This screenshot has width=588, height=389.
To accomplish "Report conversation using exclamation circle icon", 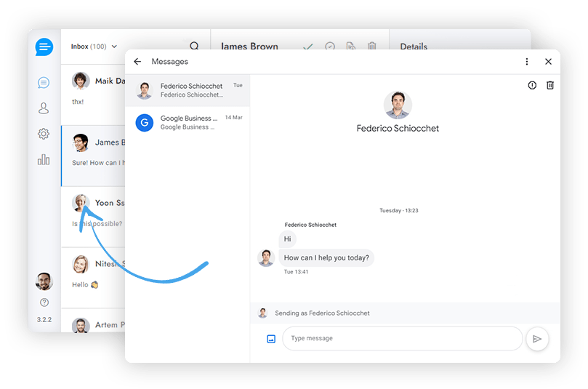I will (532, 85).
